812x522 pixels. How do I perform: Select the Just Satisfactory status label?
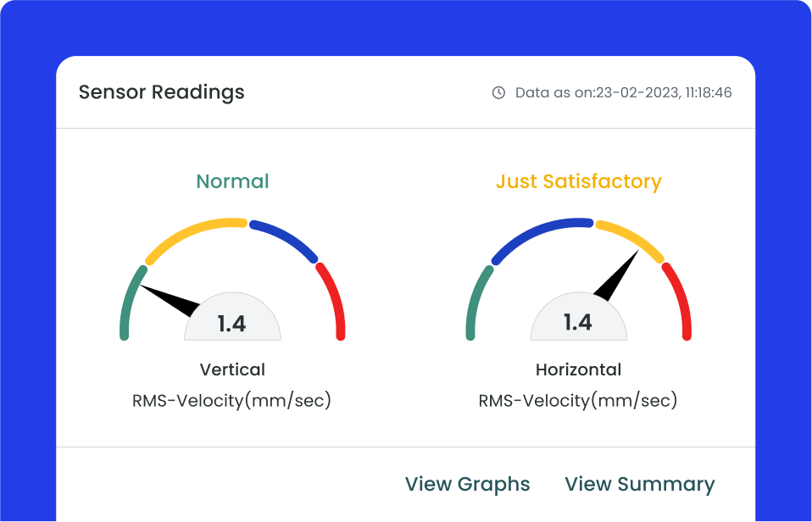(x=579, y=181)
